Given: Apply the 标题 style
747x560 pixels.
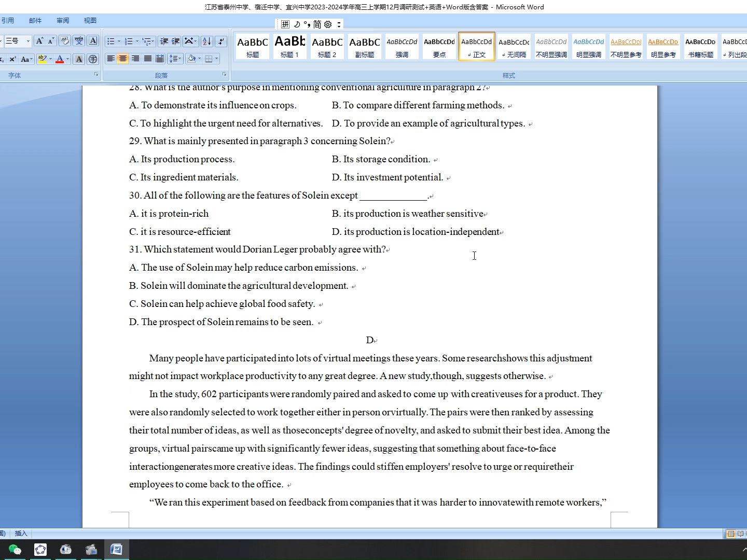Looking at the screenshot, I should pos(253,46).
